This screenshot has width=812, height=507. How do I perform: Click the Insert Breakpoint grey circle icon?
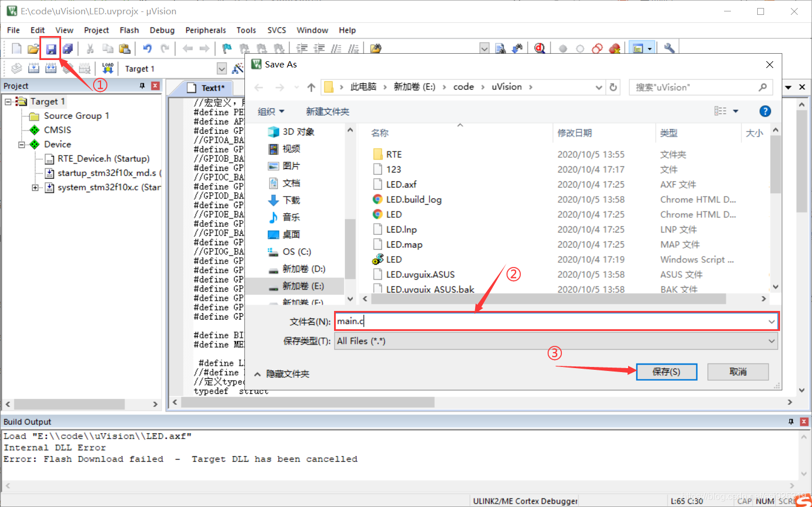pos(563,49)
